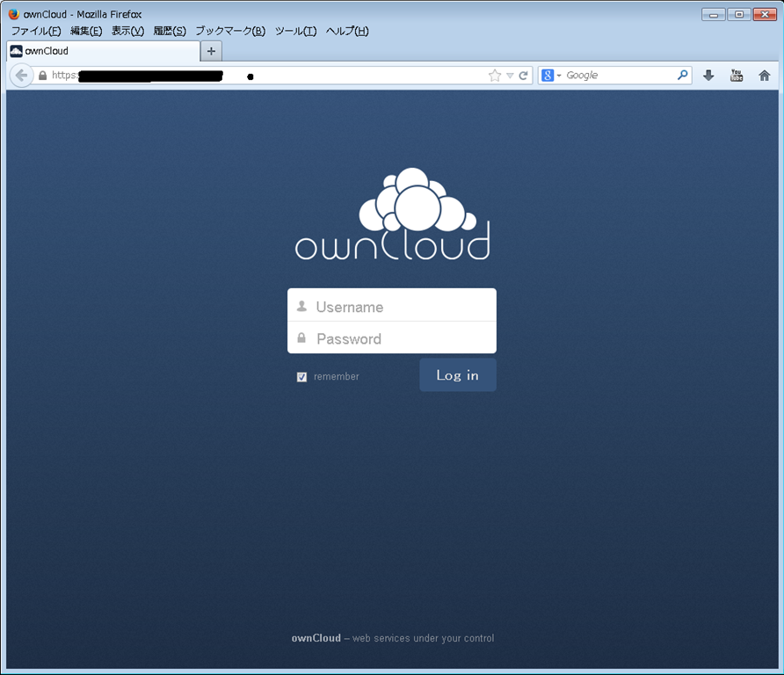784x675 pixels.
Task: Click the lock icon in Password field
Action: pos(301,338)
